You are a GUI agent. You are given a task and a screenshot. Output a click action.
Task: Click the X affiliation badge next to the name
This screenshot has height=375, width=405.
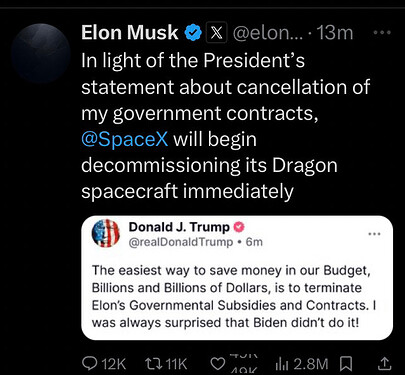217,33
